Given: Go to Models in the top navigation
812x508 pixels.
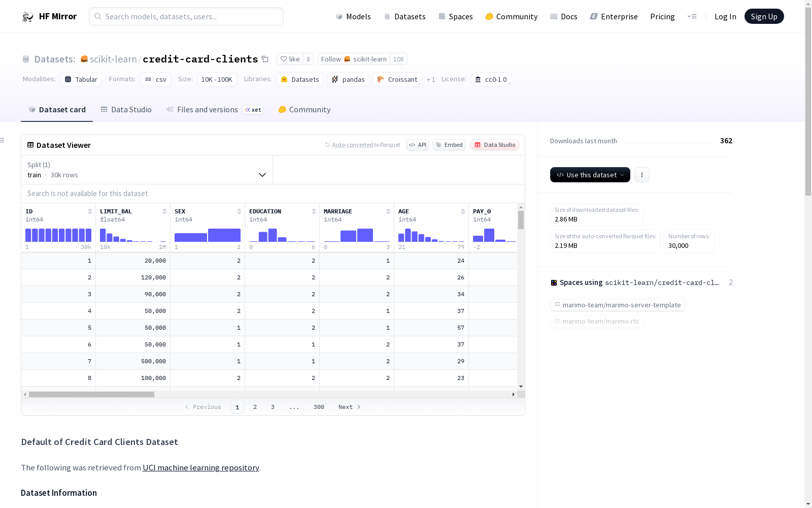Looking at the screenshot, I should coord(353,17).
